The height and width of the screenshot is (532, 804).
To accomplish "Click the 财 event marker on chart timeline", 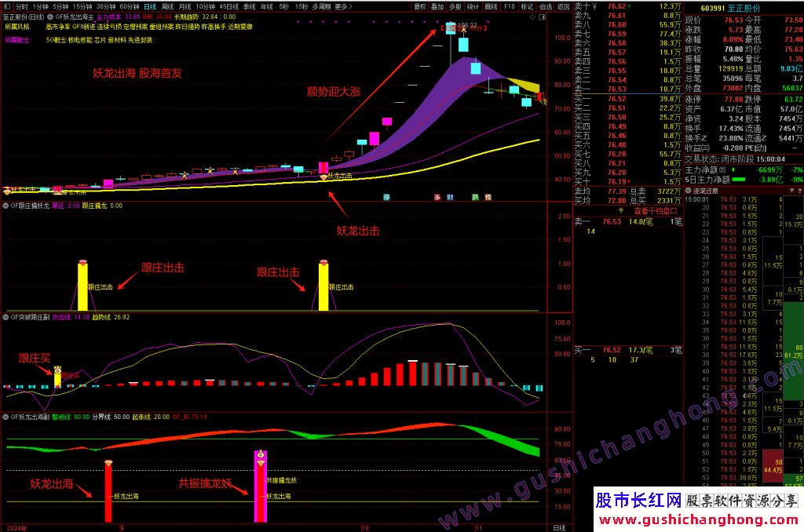I will [450, 197].
